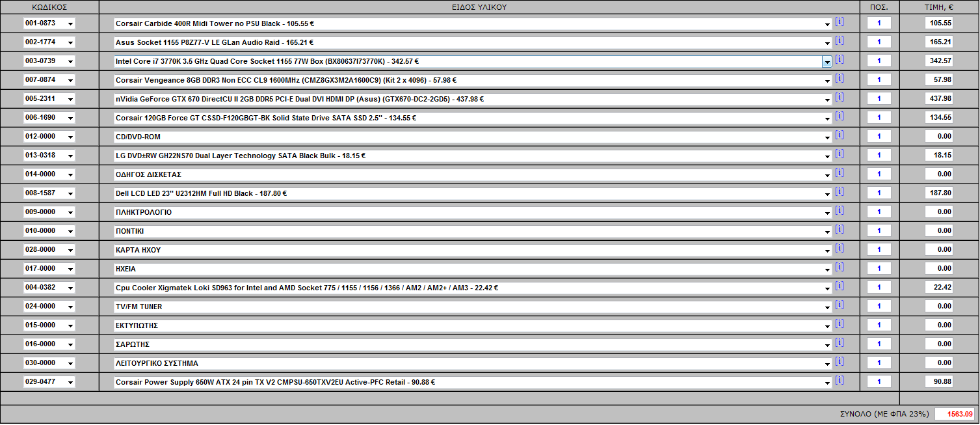Expand the 001-0873 code dropdown

click(x=49, y=23)
